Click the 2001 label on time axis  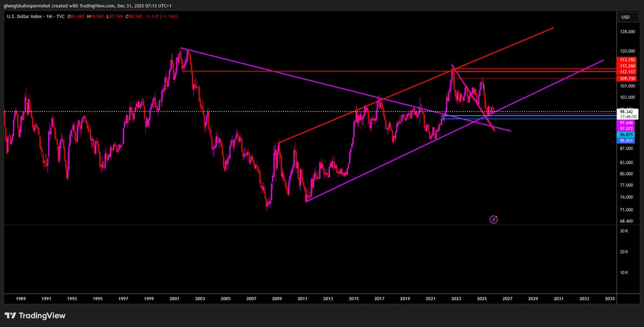174,298
